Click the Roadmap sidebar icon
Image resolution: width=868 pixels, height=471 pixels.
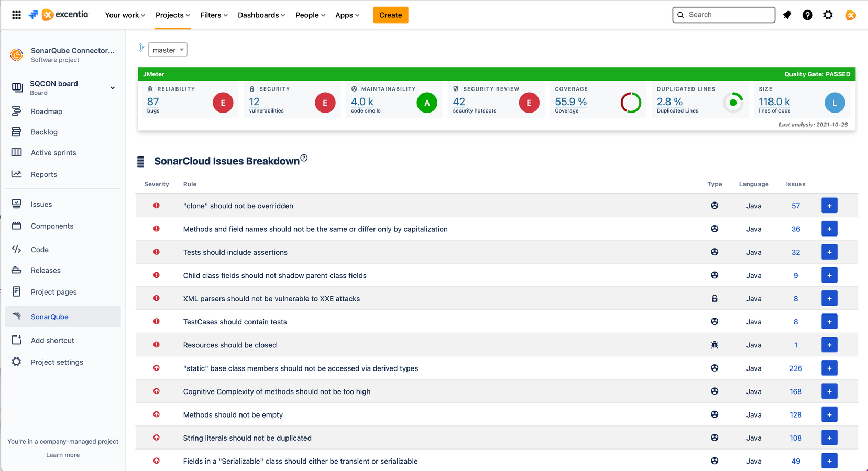point(17,111)
